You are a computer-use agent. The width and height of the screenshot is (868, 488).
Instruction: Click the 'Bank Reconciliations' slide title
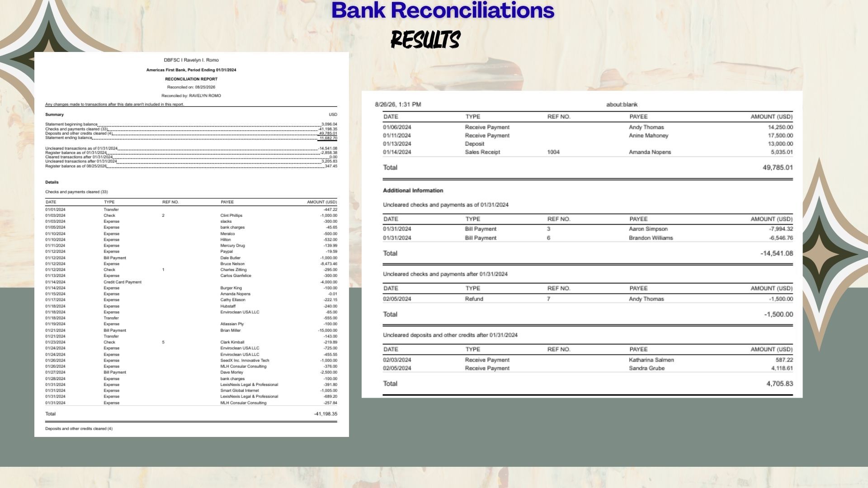[443, 11]
